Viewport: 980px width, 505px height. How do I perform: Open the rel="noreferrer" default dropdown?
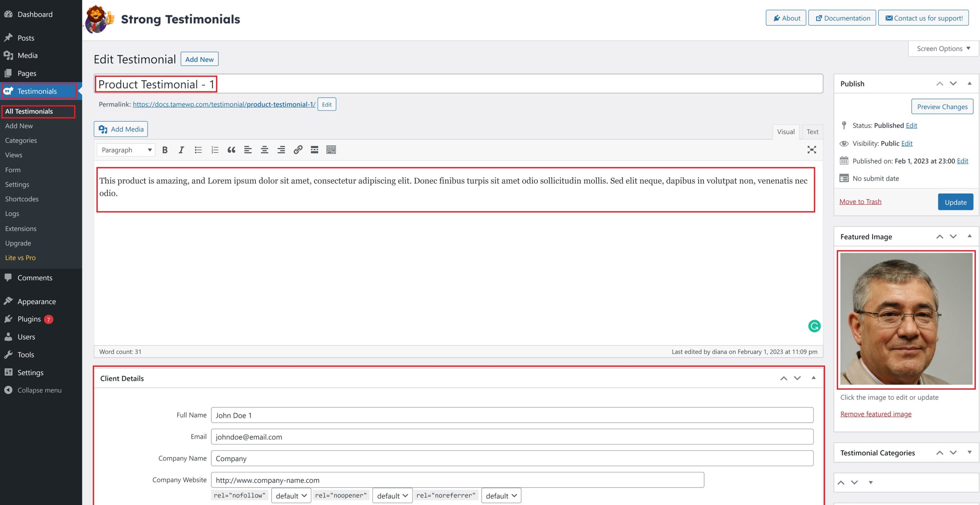[501, 496]
